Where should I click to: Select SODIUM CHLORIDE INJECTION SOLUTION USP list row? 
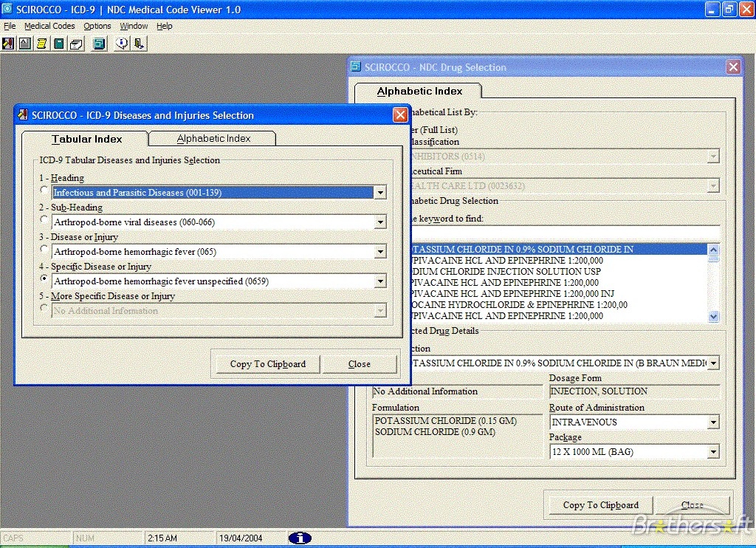558,272
